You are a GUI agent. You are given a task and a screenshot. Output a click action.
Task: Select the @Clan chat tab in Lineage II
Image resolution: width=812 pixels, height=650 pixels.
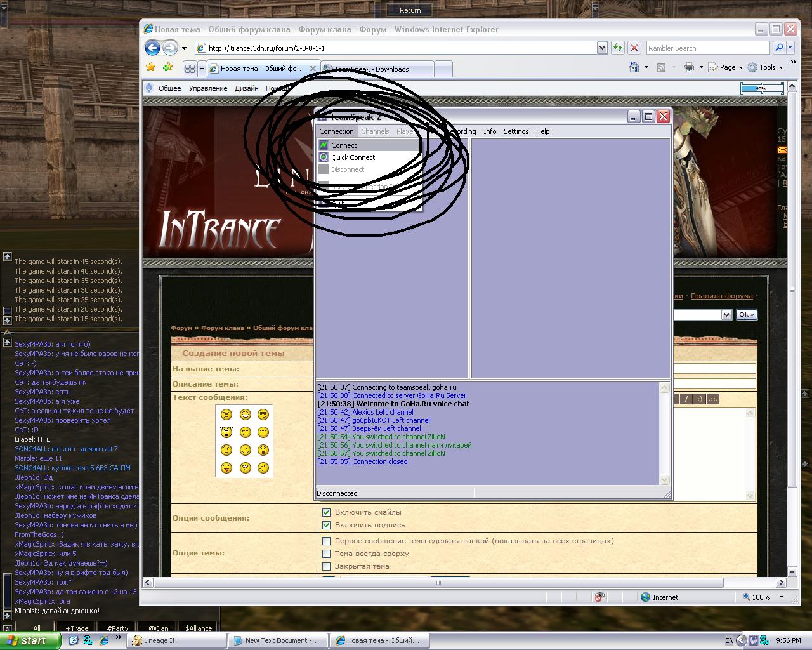(x=159, y=628)
